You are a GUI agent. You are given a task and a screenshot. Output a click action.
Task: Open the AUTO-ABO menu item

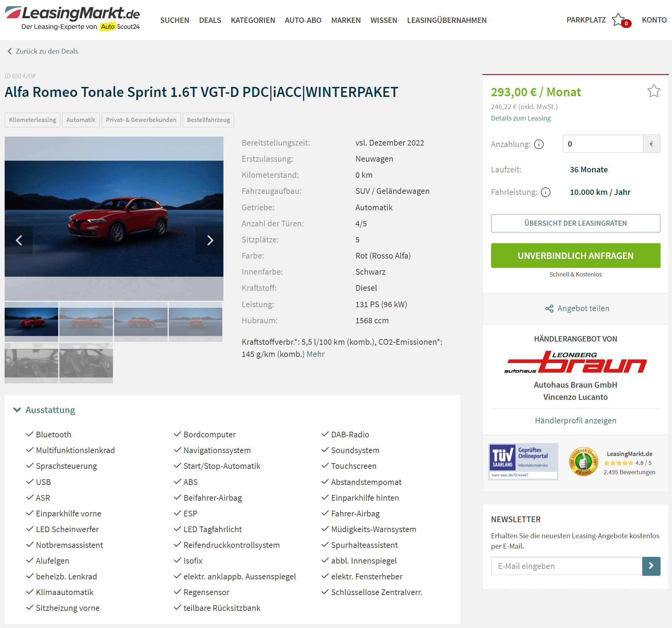tap(303, 20)
